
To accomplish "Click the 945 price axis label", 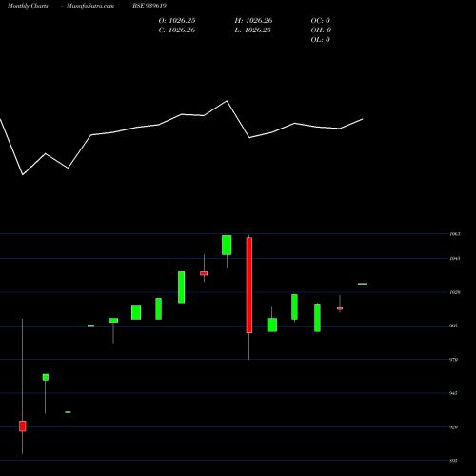I will pyautogui.click(x=454, y=393).
